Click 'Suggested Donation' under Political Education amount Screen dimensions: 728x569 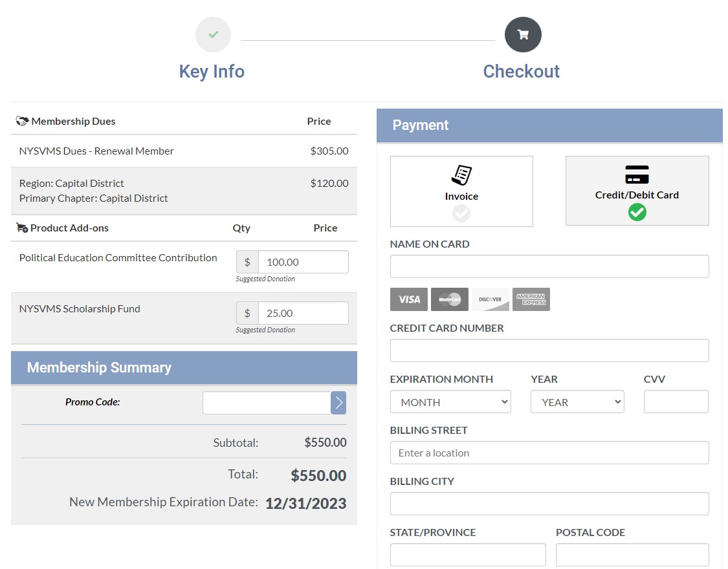tap(265, 279)
